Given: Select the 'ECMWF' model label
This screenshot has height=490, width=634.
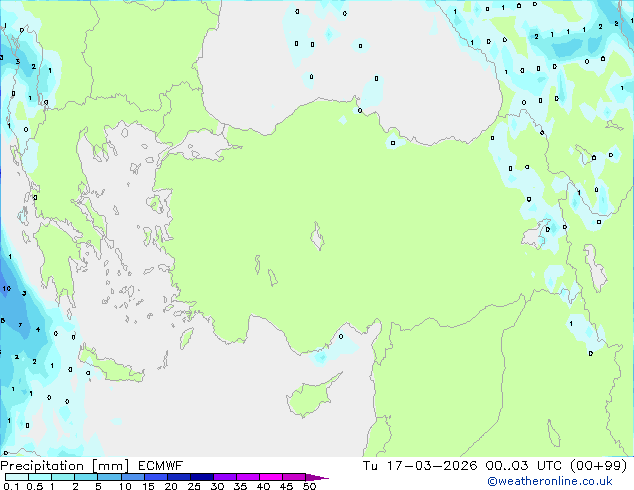Looking at the screenshot, I should 161,466.
